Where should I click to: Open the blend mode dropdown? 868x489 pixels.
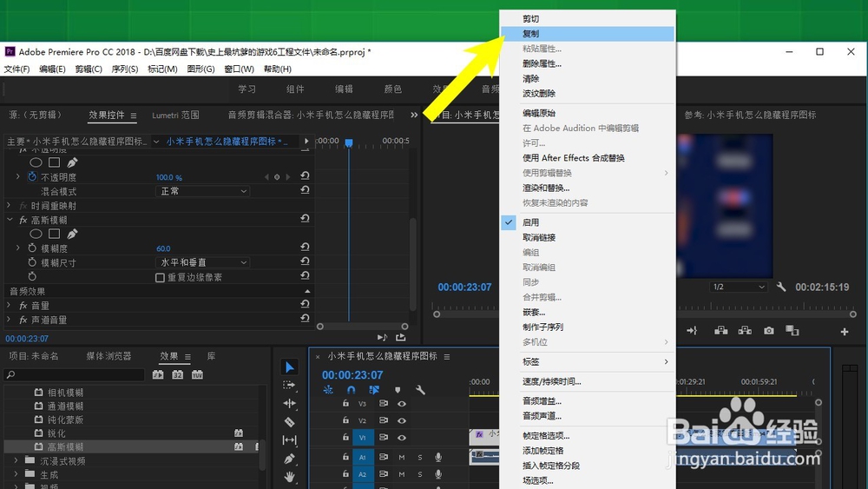tap(202, 191)
